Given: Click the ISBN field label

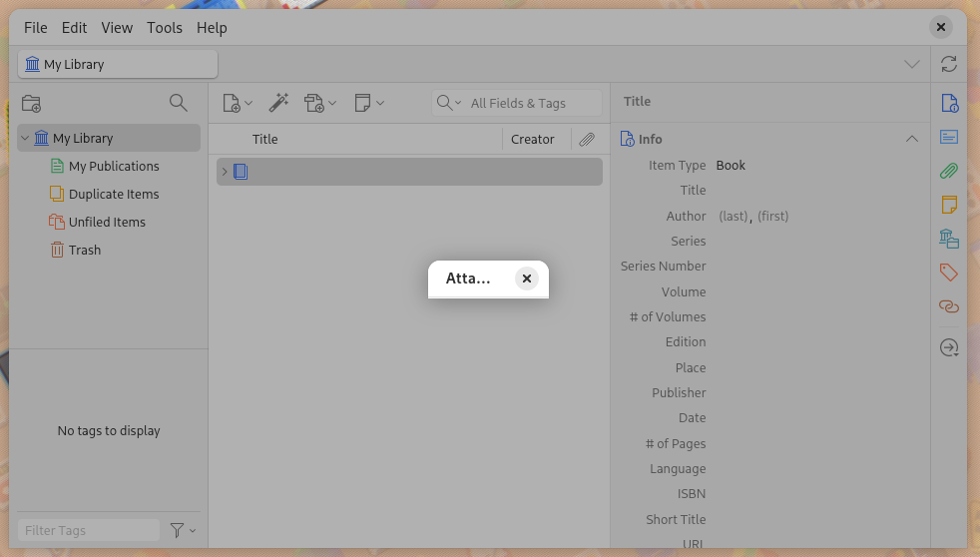Looking at the screenshot, I should pyautogui.click(x=692, y=494).
